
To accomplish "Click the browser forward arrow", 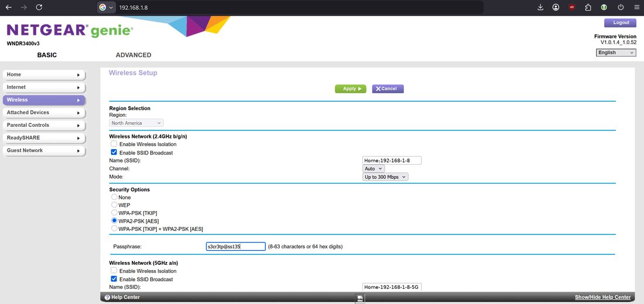I will click(24, 8).
